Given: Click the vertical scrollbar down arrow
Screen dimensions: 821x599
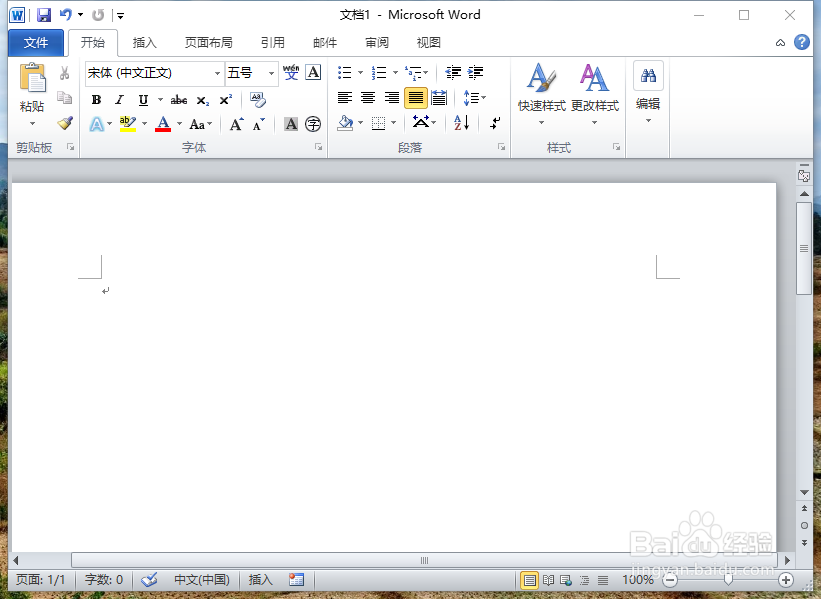Looking at the screenshot, I should pos(804,491).
